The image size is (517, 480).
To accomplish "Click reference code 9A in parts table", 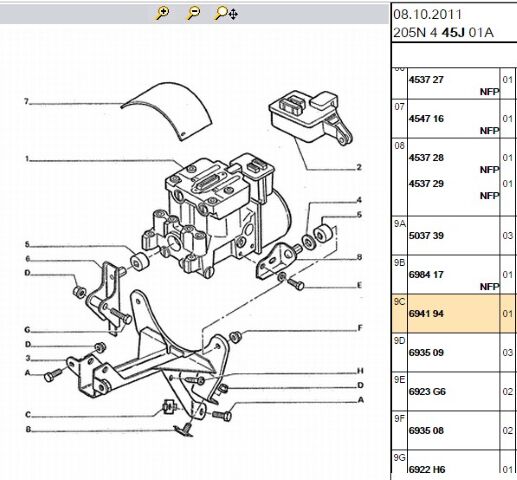I will coord(399,224).
